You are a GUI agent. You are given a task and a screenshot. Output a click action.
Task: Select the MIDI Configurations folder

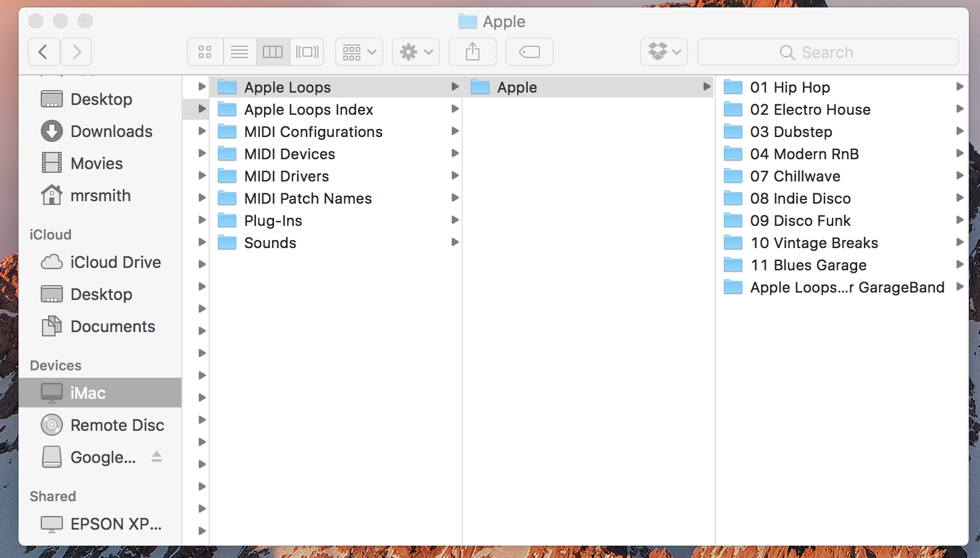pos(336,131)
